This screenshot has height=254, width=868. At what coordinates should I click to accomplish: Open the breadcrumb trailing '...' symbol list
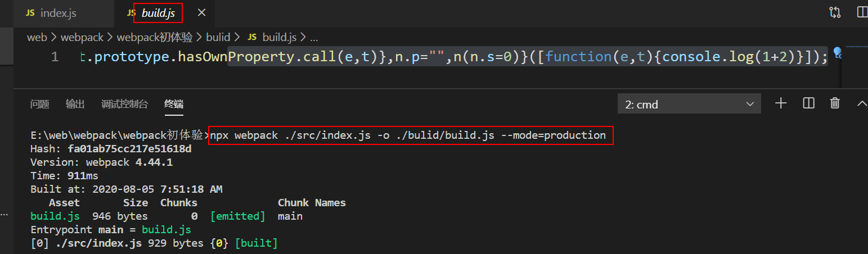pyautogui.click(x=314, y=37)
